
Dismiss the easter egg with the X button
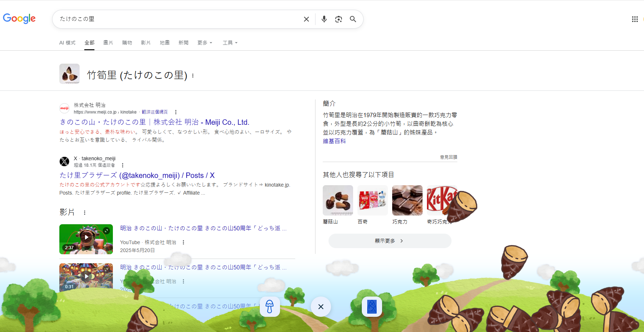[321, 306]
